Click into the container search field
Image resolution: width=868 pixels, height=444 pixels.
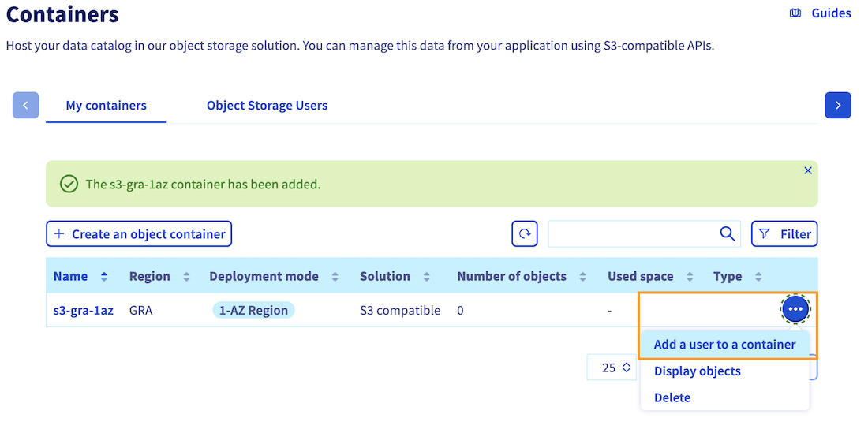[x=631, y=234]
